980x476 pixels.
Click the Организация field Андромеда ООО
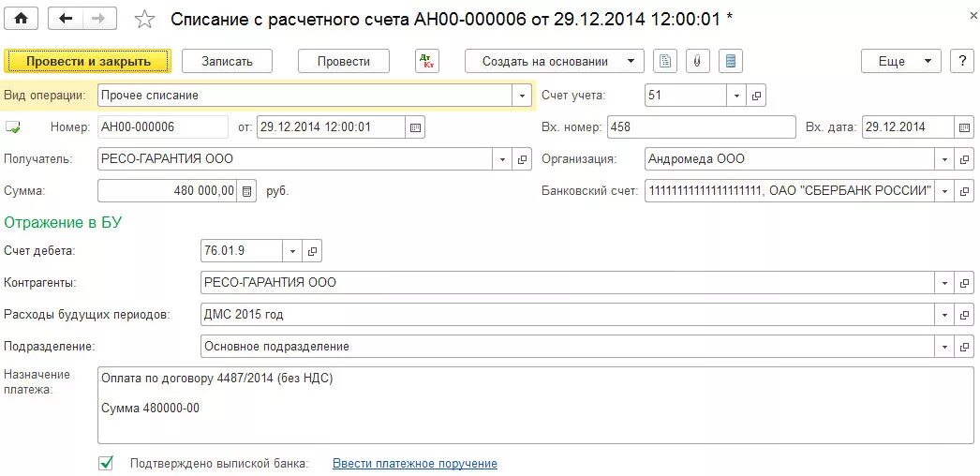(790, 159)
